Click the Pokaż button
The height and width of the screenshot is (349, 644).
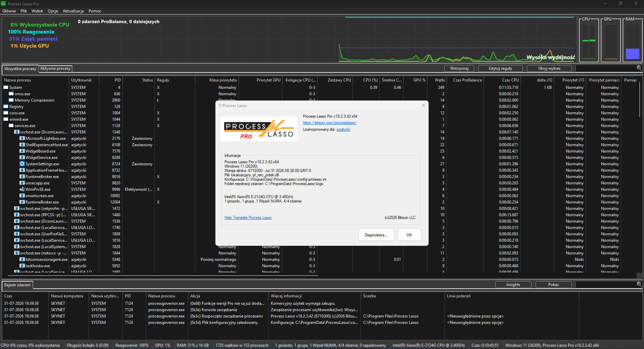[x=553, y=285]
